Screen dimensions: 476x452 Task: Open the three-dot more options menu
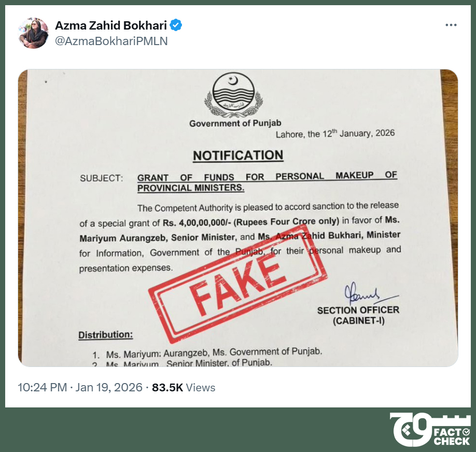(451, 25)
